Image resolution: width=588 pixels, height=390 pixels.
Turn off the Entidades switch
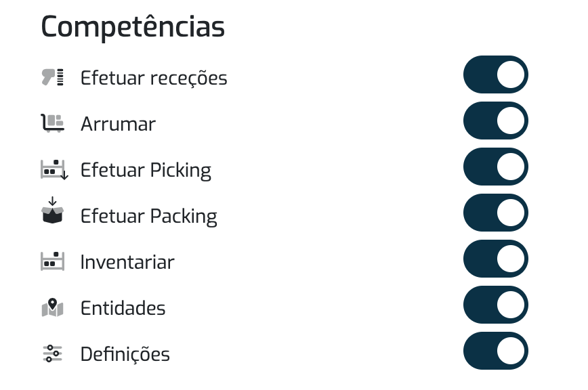point(496,305)
